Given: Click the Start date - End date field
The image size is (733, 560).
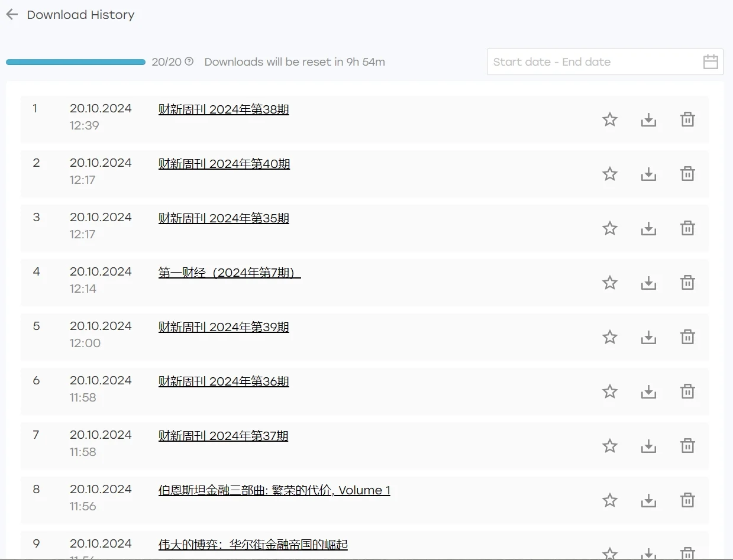Looking at the screenshot, I should coord(605,61).
